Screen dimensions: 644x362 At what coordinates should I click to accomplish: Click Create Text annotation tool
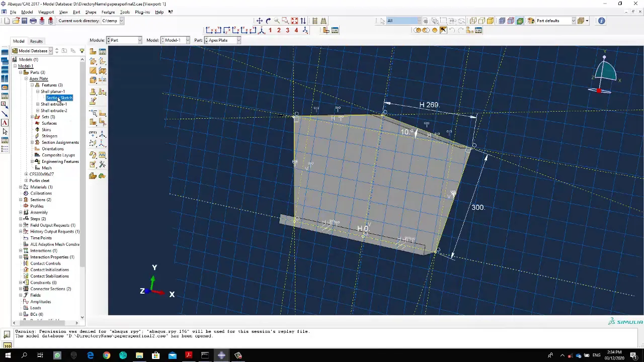pos(5,123)
